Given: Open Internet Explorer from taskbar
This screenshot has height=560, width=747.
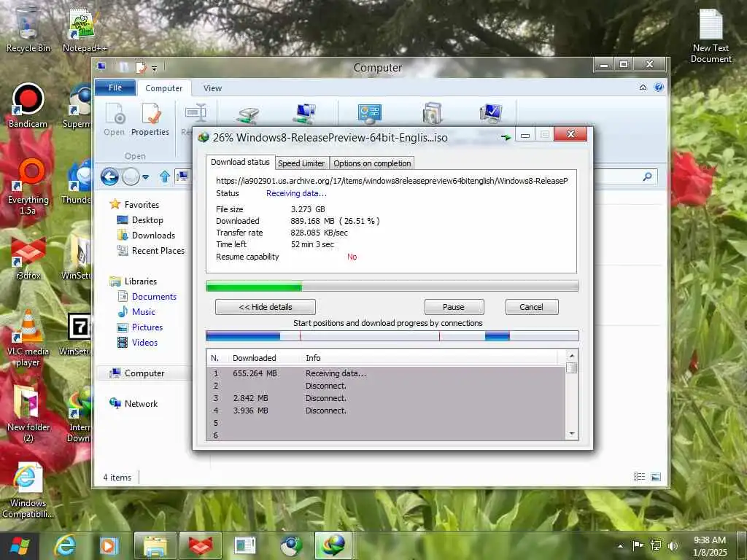Looking at the screenshot, I should pos(65,545).
